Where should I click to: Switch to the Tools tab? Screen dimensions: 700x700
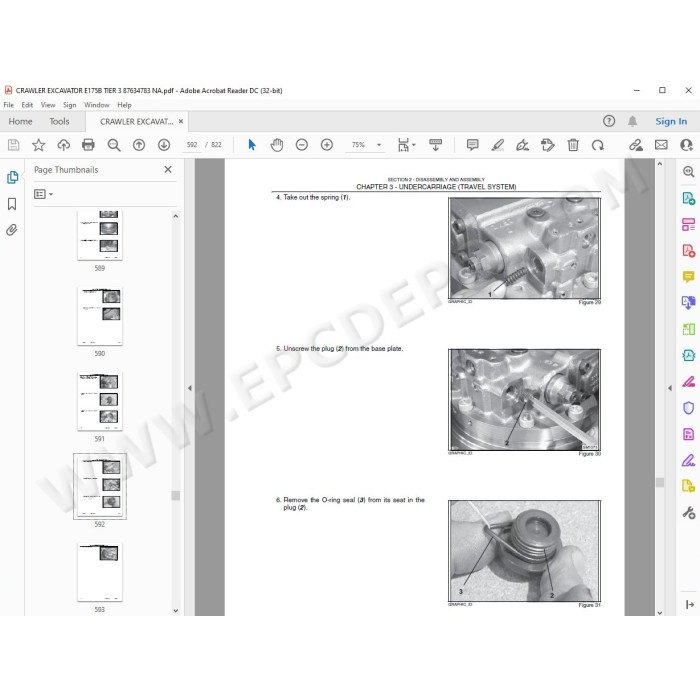pyautogui.click(x=59, y=121)
